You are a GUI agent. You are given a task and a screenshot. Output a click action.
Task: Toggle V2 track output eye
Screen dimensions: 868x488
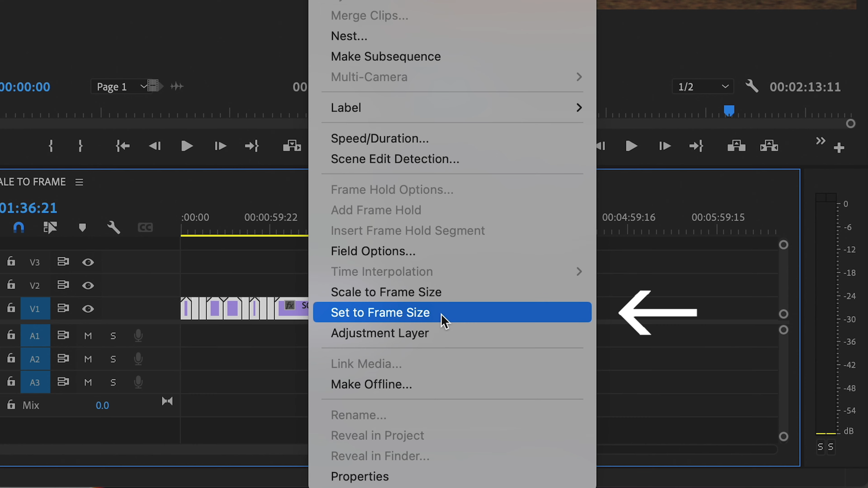coord(88,286)
